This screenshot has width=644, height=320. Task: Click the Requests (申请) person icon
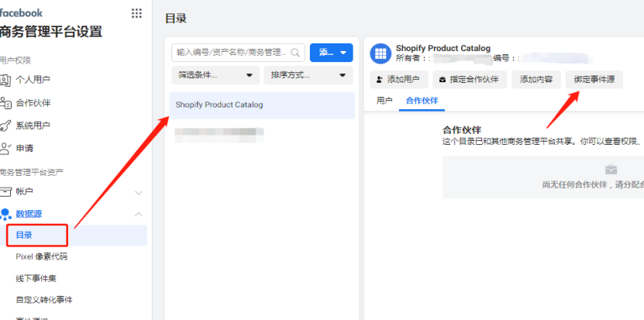(5, 148)
